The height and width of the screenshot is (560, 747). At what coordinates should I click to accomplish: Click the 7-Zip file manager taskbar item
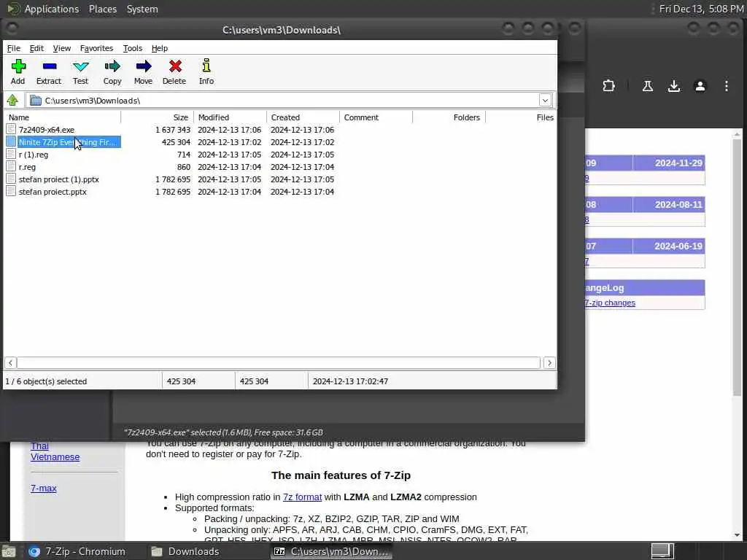pyautogui.click(x=332, y=551)
